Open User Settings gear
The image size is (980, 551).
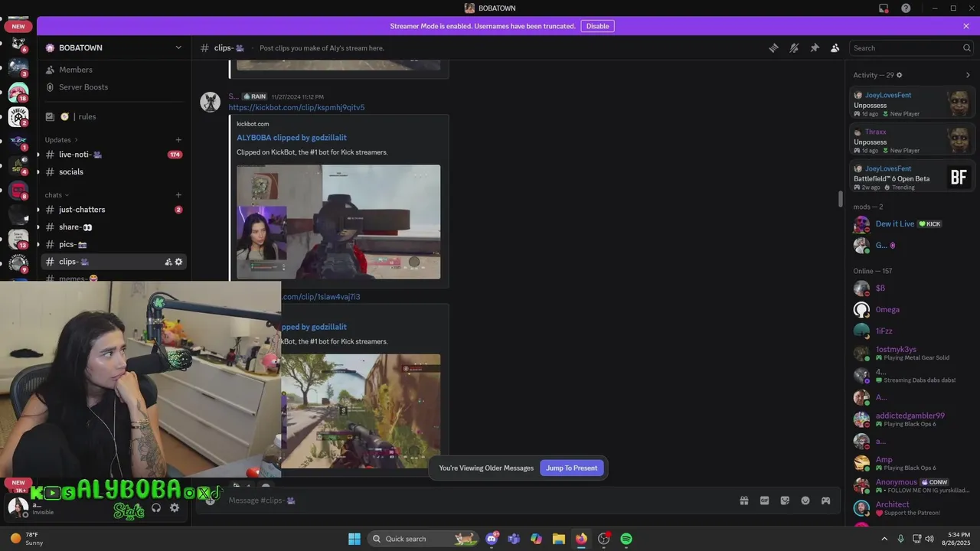[x=175, y=507]
